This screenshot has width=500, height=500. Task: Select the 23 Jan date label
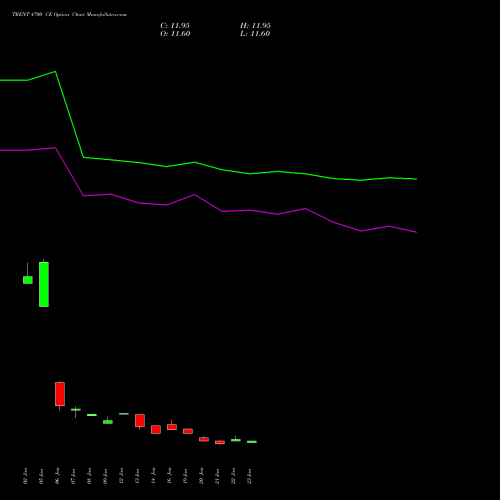[249, 476]
